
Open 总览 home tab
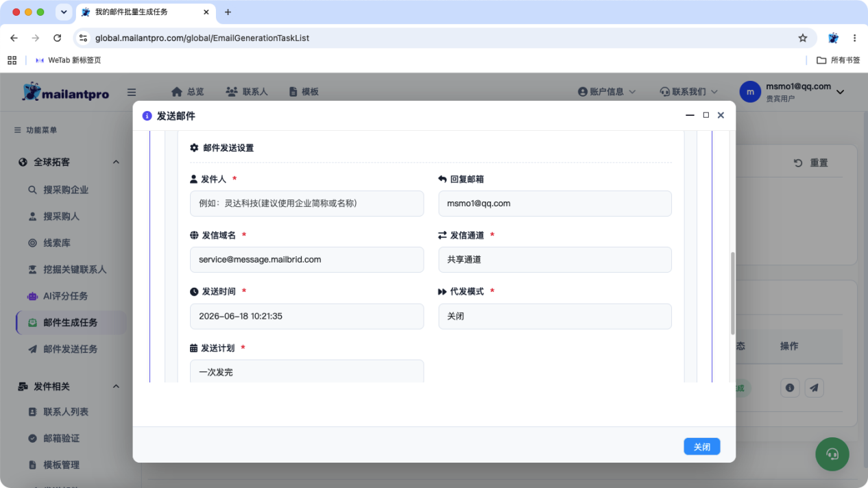coord(187,92)
